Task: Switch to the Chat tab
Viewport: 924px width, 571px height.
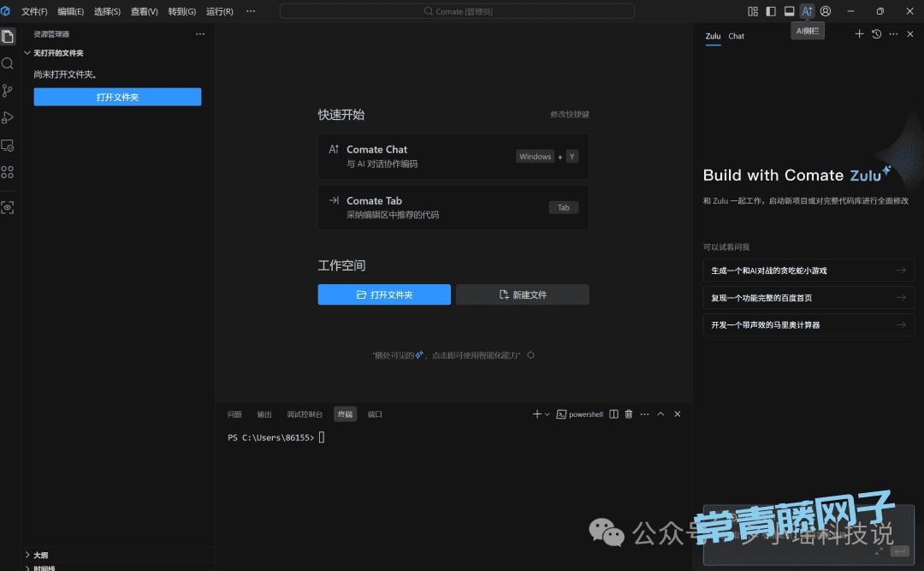Action: (x=736, y=36)
